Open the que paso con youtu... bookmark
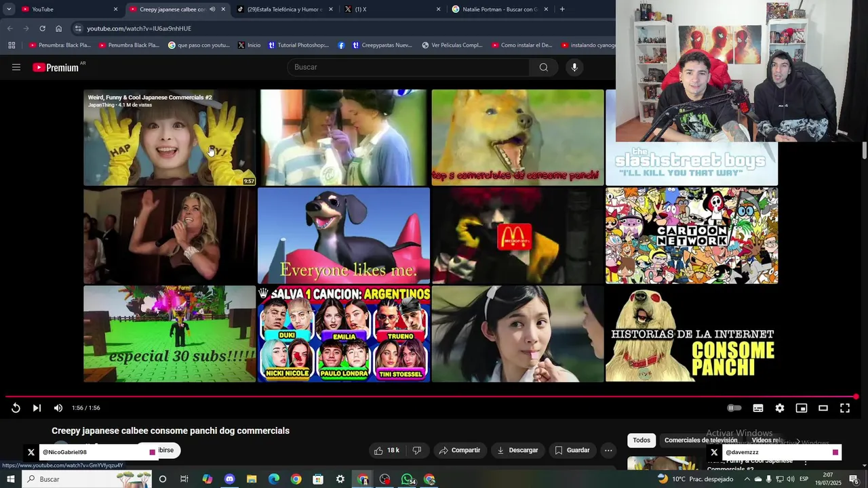 click(x=199, y=45)
